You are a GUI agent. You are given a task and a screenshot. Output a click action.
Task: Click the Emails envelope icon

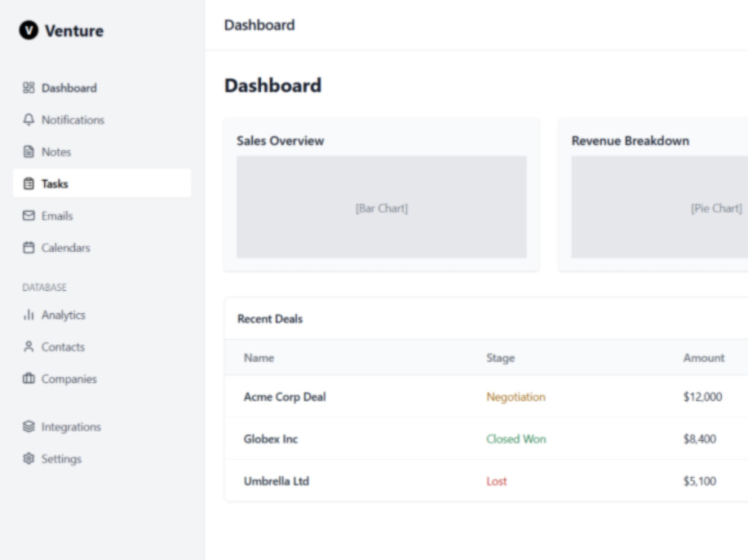coord(28,215)
